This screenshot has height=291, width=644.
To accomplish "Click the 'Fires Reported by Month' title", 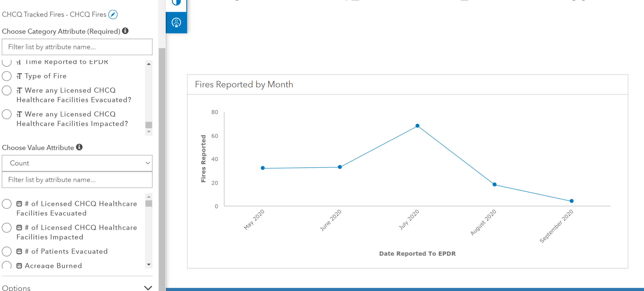I will (x=244, y=84).
